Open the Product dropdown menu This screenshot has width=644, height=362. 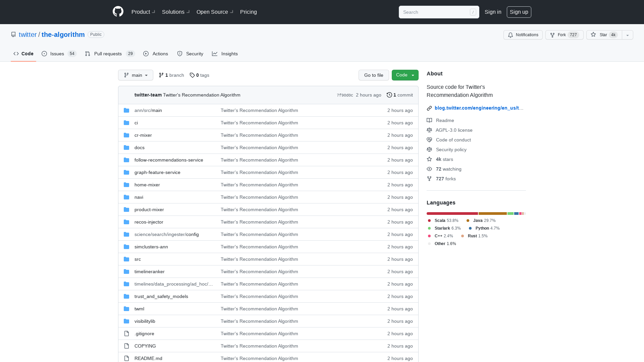coord(143,12)
